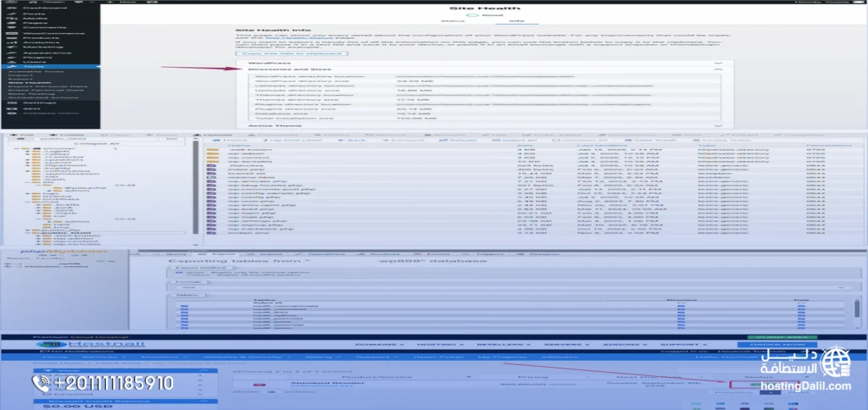Image resolution: width=868 pixels, height=410 pixels.
Task: Switch to the Site Health Info tab
Action: (x=516, y=21)
